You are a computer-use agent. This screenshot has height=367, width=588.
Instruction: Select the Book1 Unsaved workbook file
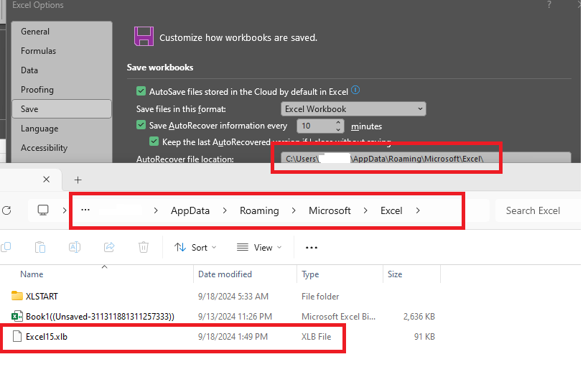pyautogui.click(x=100, y=317)
